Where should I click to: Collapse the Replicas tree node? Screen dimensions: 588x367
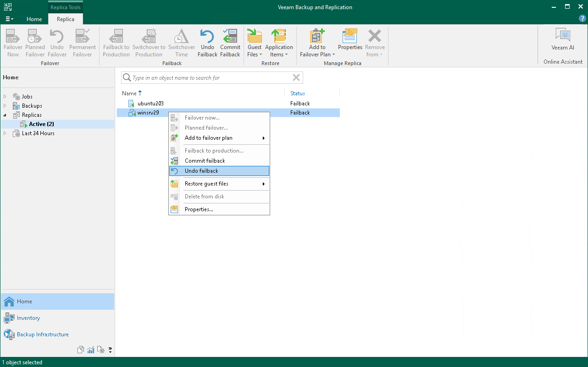pos(5,115)
